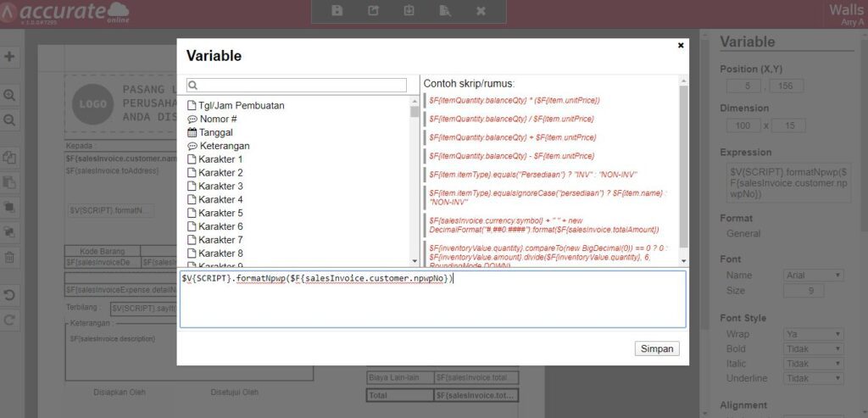Click the balanceQty multiplied by unitPrice example
This screenshot has height=418, width=868.
click(515, 101)
